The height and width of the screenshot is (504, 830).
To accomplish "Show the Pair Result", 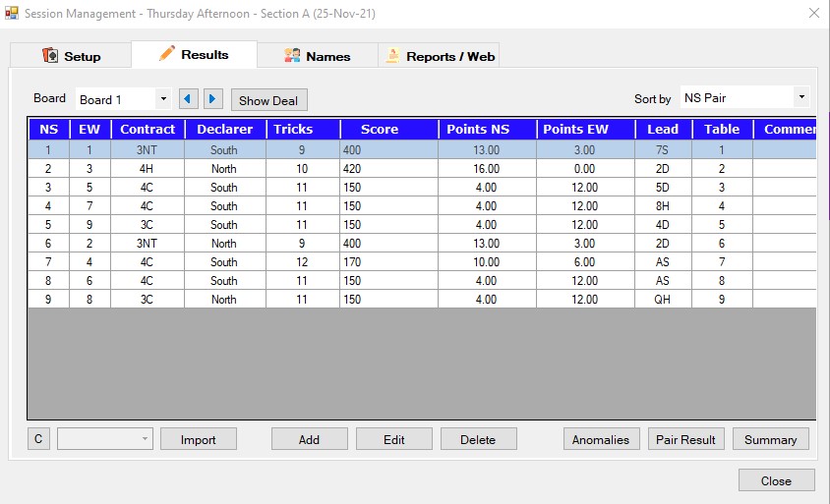I will [686, 439].
